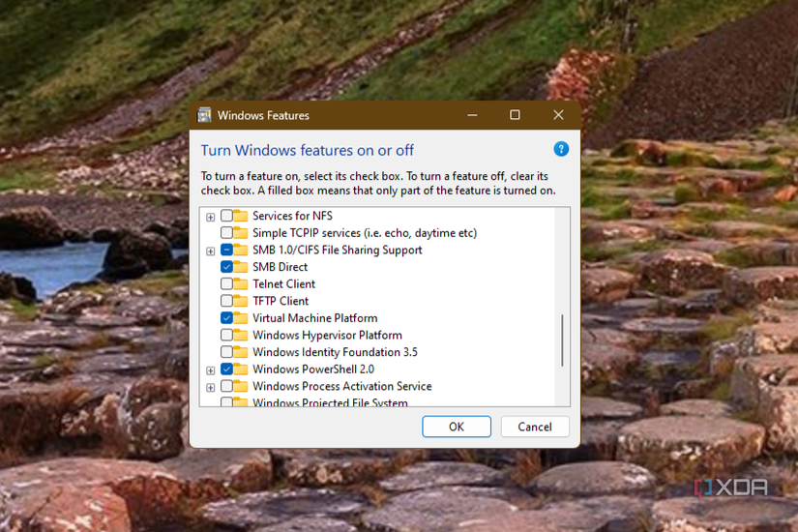Uncheck the Virtual Machine Platform checkbox
Image resolution: width=798 pixels, height=532 pixels.
click(x=226, y=317)
